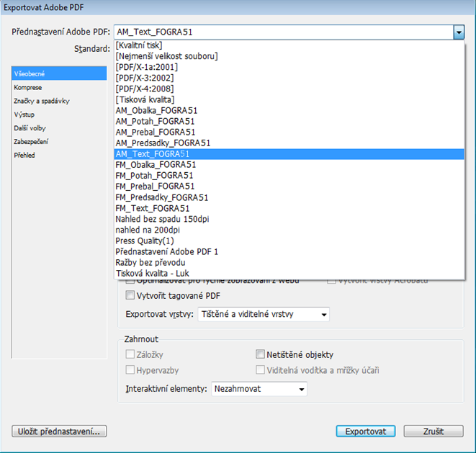Click Uložit přednastavení button
476x453 pixels.
pyautogui.click(x=59, y=431)
